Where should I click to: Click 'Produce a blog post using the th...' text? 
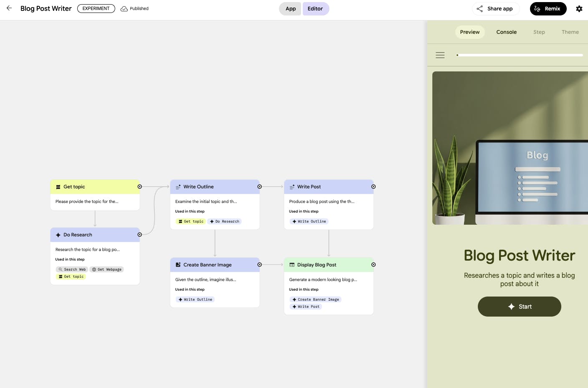pyautogui.click(x=322, y=201)
